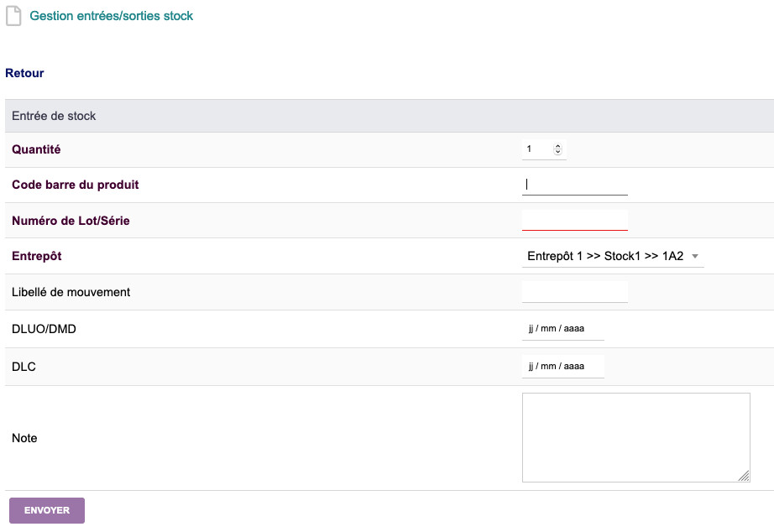Click the Gestion entrées/sorties stock title
The height and width of the screenshot is (532, 774).
coord(112,16)
